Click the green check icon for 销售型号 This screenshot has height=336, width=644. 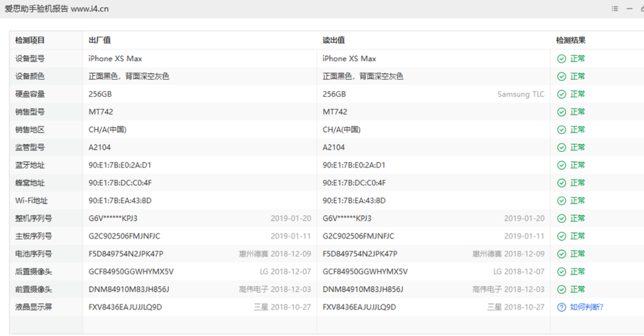562,112
